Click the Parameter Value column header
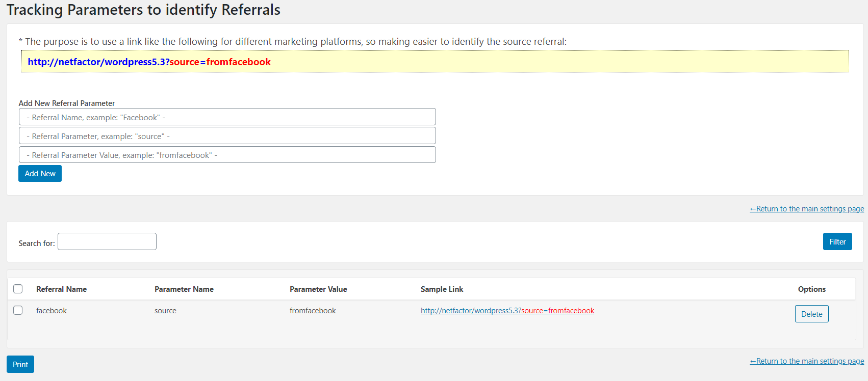This screenshot has width=868, height=381. click(x=318, y=289)
